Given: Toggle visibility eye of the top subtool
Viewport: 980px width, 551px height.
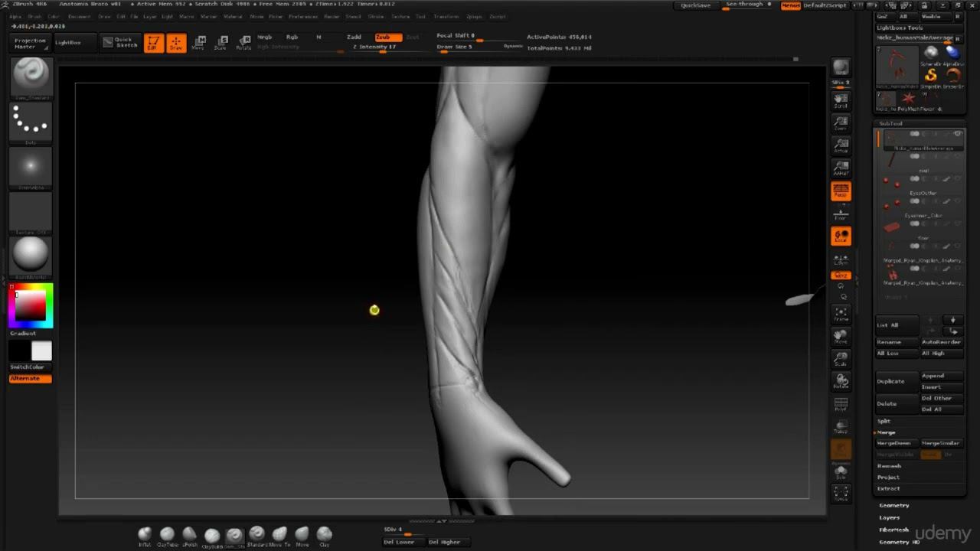Looking at the screenshot, I should click(958, 134).
